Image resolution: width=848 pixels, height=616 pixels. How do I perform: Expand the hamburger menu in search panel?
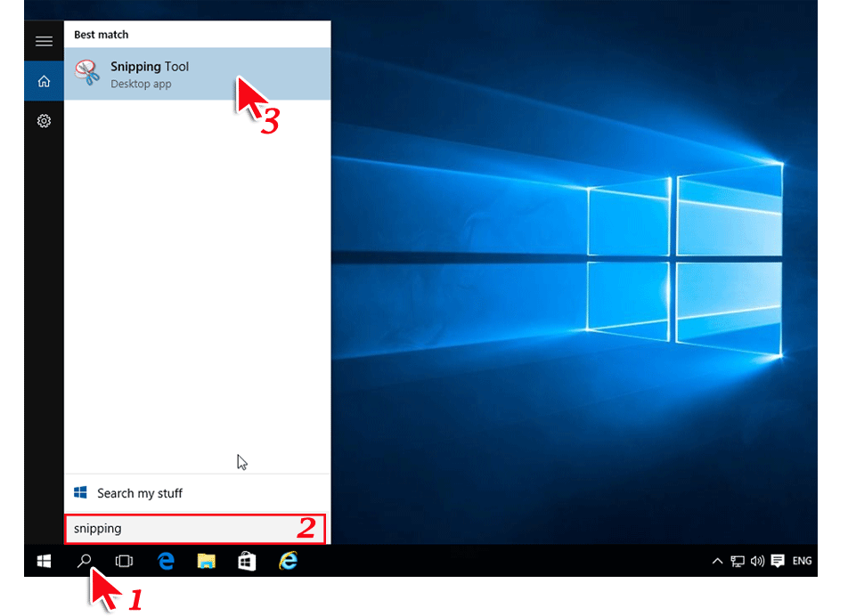[44, 41]
